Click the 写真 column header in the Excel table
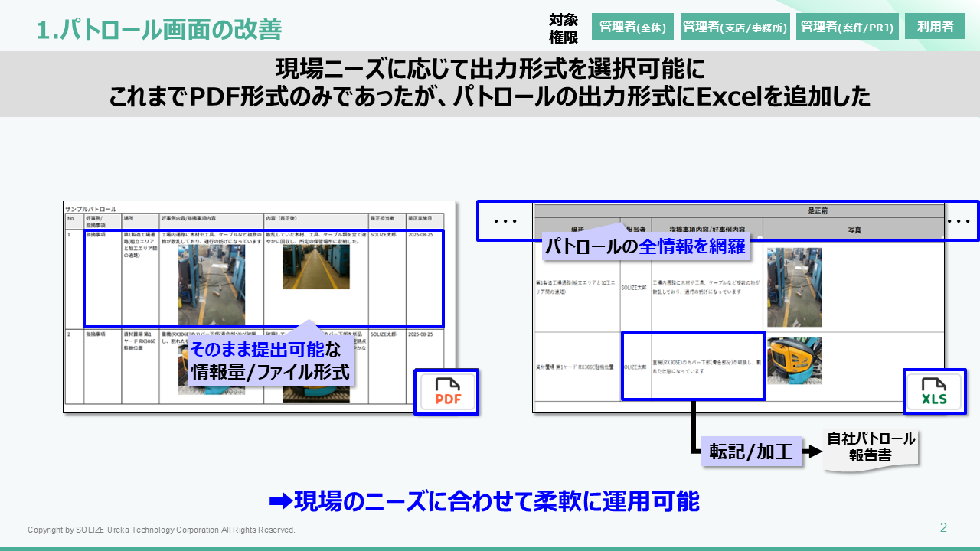This screenshot has width=980, height=551. [x=854, y=229]
